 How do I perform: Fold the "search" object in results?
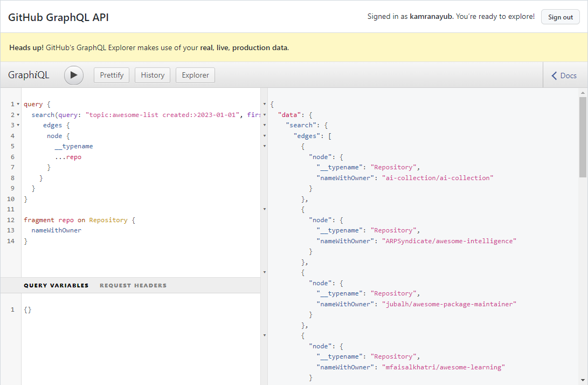[x=265, y=125]
